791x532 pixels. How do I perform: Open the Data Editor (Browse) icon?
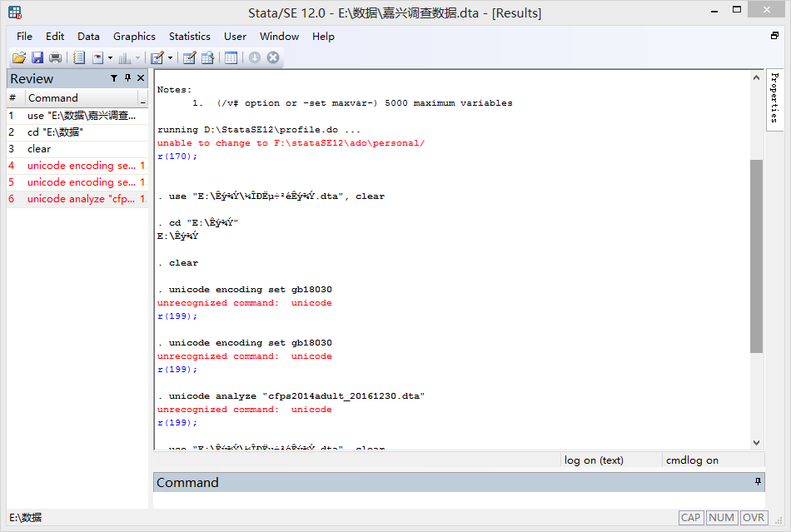[x=207, y=57]
